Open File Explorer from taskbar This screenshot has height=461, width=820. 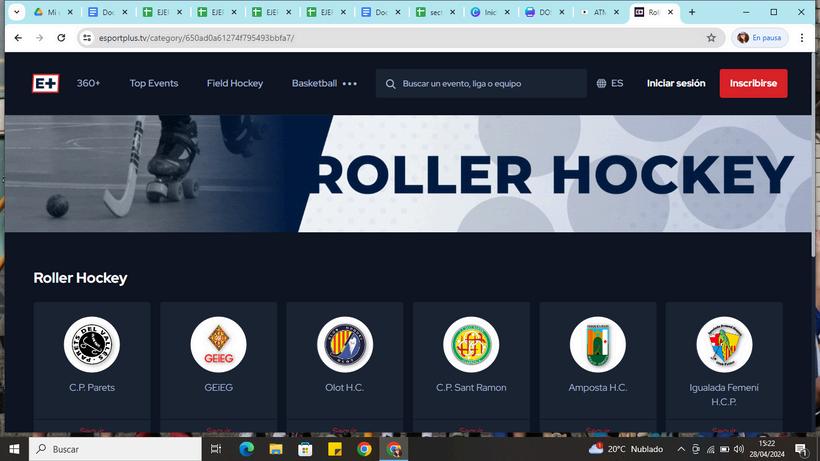coord(276,449)
